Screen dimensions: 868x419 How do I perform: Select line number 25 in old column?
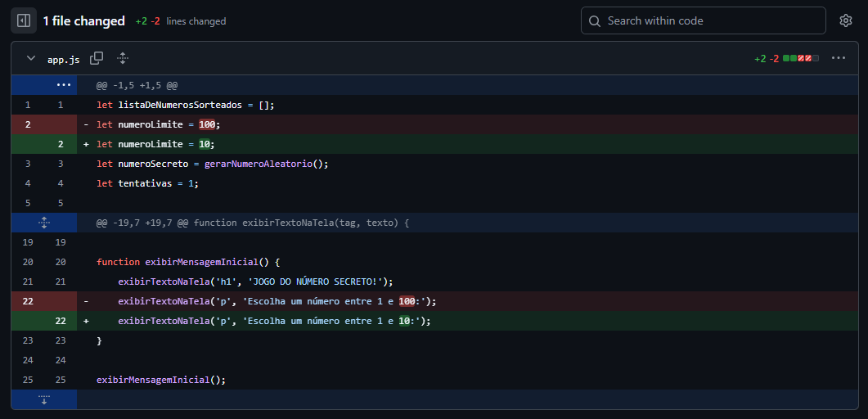[28, 380]
